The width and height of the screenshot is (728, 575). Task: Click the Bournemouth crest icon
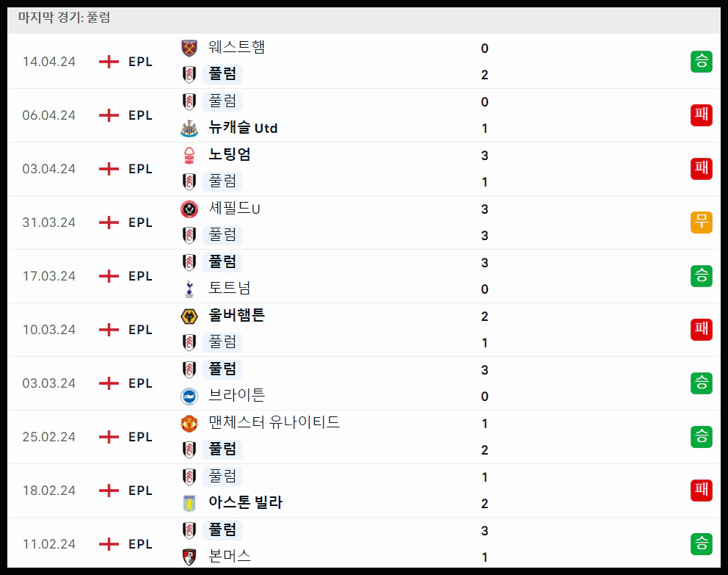(189, 557)
